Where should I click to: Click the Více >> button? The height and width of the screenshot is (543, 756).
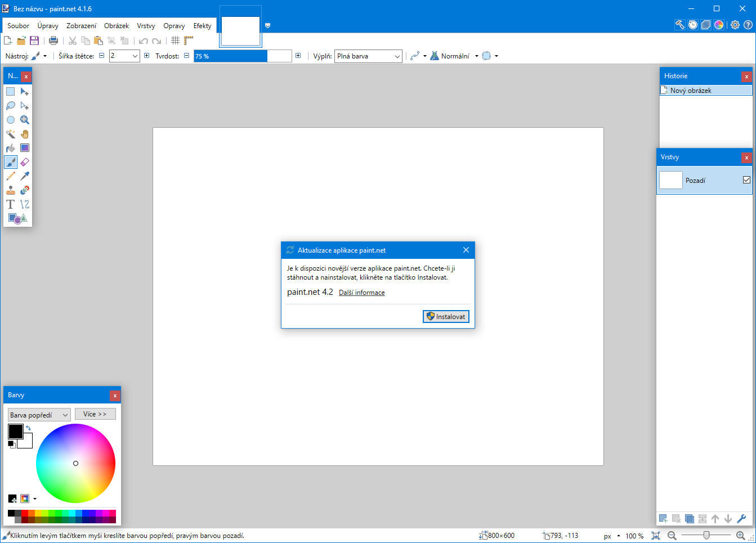(95, 414)
